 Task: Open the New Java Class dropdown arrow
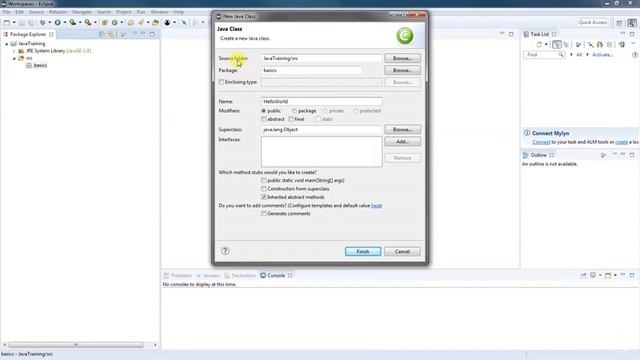point(122,22)
